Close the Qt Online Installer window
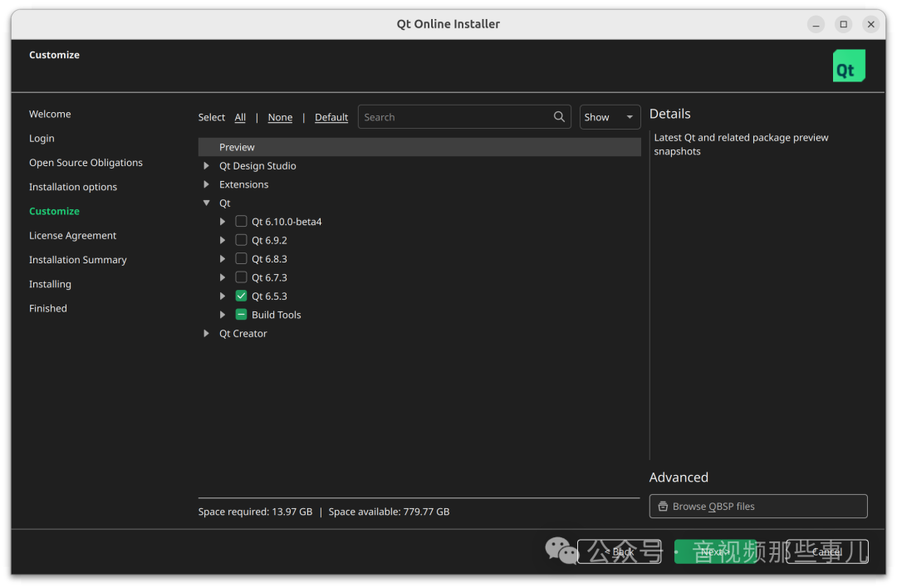The image size is (897, 588). point(870,24)
